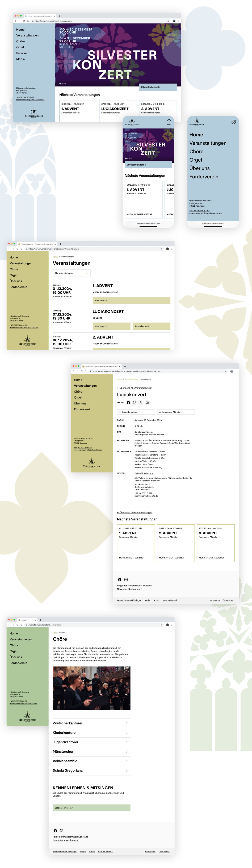This screenshot has width=252, height=868.
Task: Open new tab in Luciakonzert browser window
Action: (125, 366)
